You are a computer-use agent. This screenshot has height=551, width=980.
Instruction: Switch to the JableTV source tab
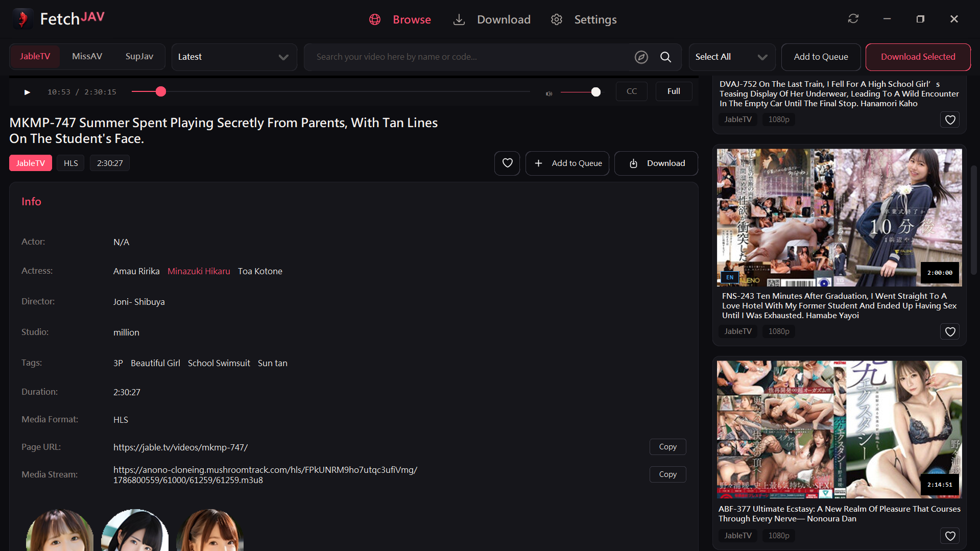[35, 57]
